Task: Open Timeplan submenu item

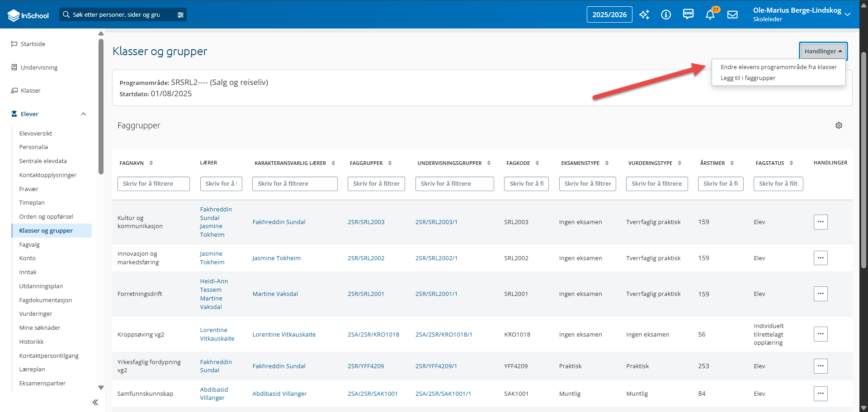Action: (x=32, y=202)
